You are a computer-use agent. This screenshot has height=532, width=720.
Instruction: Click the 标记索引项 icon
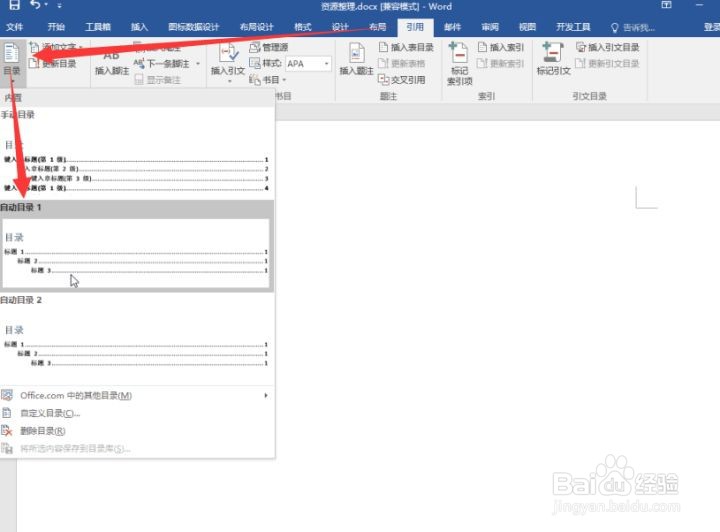click(459, 53)
